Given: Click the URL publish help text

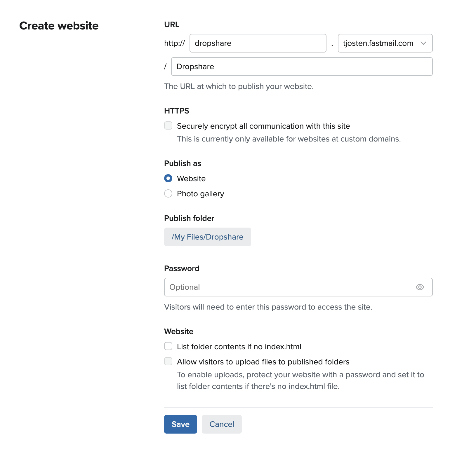Looking at the screenshot, I should [x=239, y=86].
